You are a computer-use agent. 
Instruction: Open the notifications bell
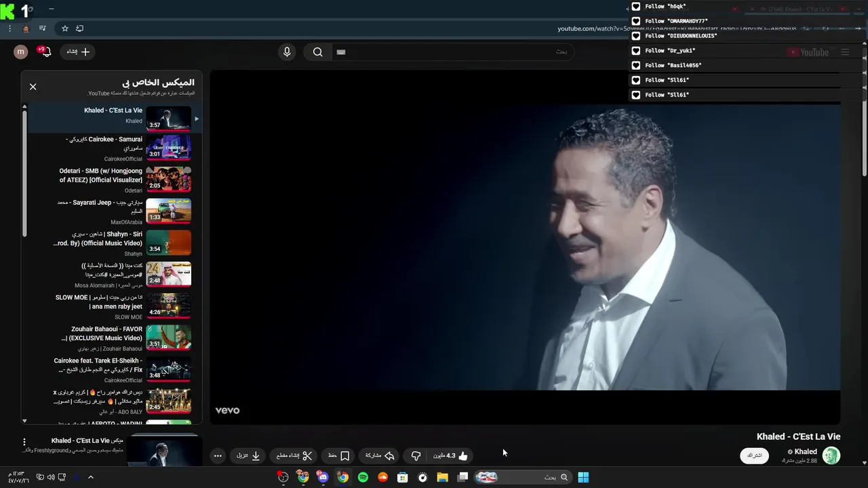point(45,52)
